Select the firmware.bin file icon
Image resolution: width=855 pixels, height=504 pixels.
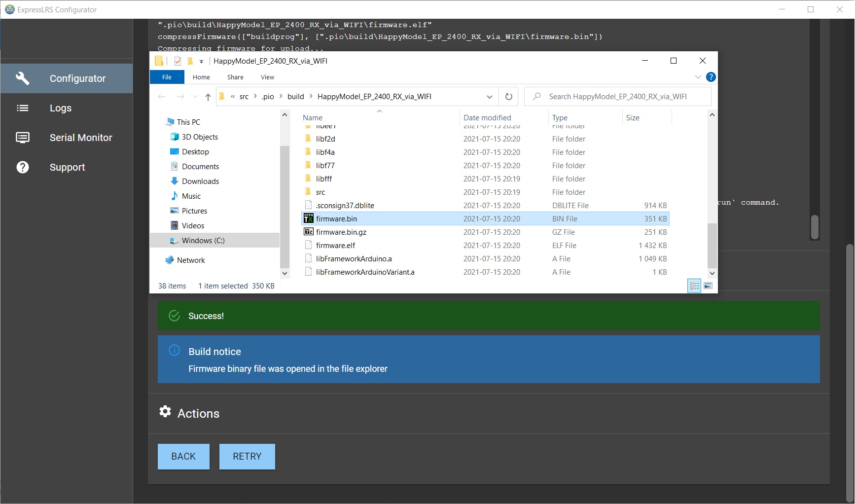coord(309,218)
